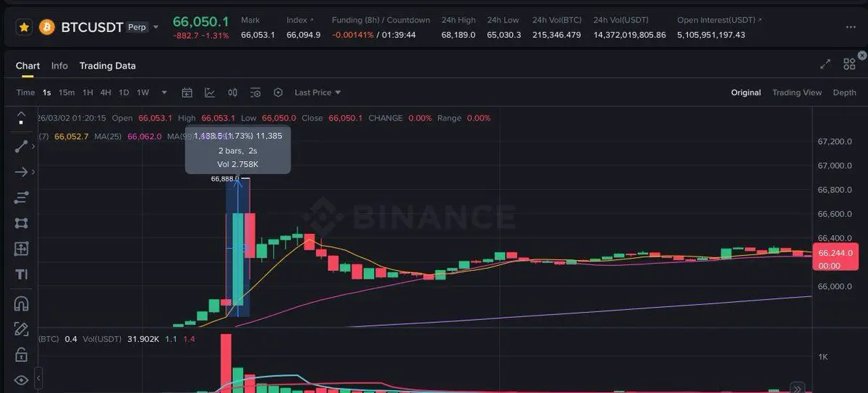Switch to the Trading Data tab

tap(107, 66)
